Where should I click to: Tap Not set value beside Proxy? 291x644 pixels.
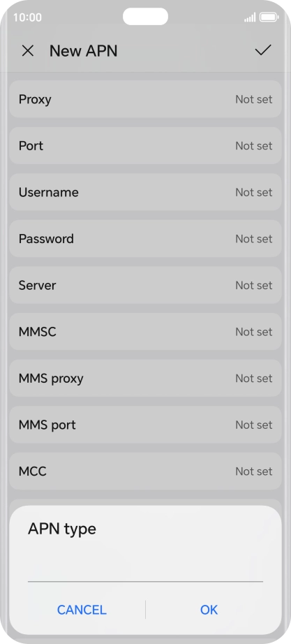[x=253, y=99]
